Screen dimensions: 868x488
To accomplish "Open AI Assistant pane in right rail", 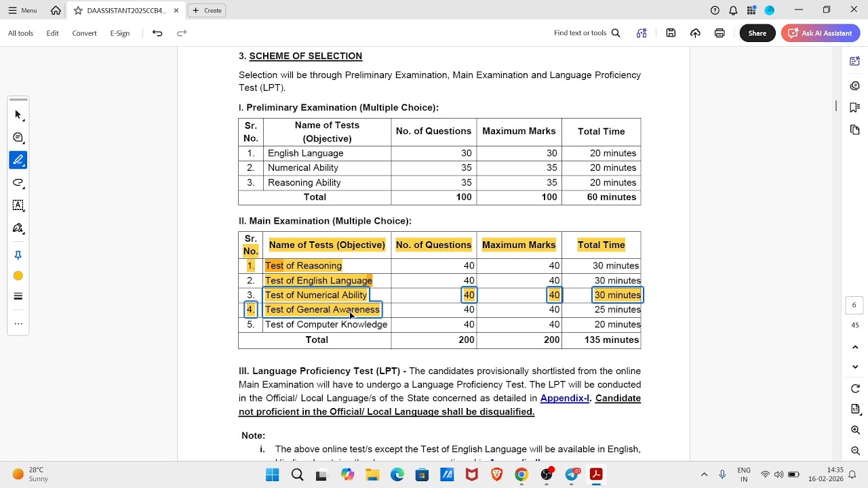I will [855, 62].
